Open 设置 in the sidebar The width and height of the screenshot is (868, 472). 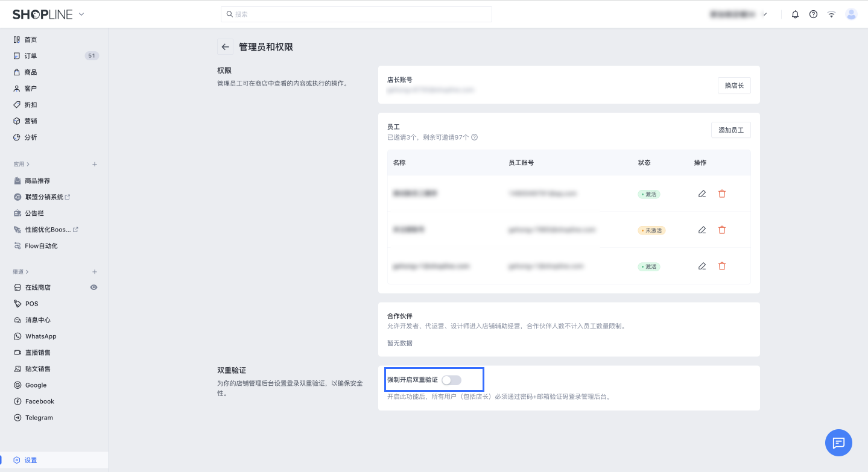[x=31, y=460]
